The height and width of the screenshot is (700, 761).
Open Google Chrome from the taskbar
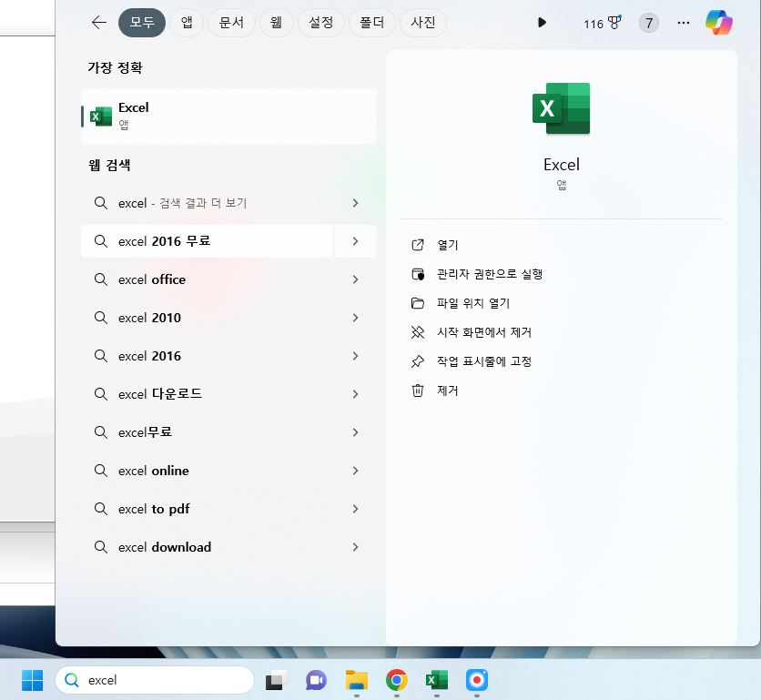point(397,680)
